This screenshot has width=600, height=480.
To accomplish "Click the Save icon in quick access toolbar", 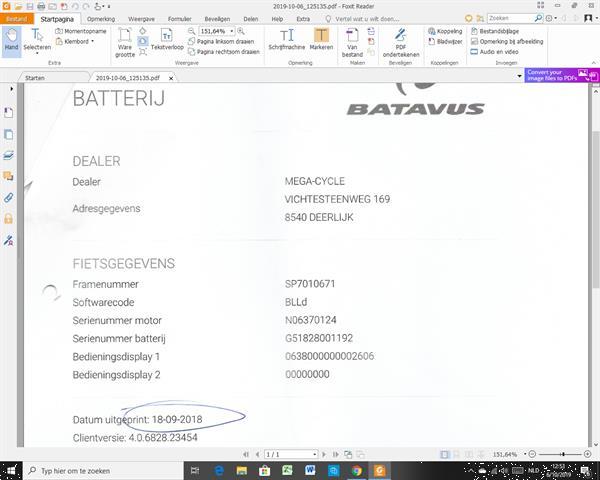I will (x=30, y=6).
